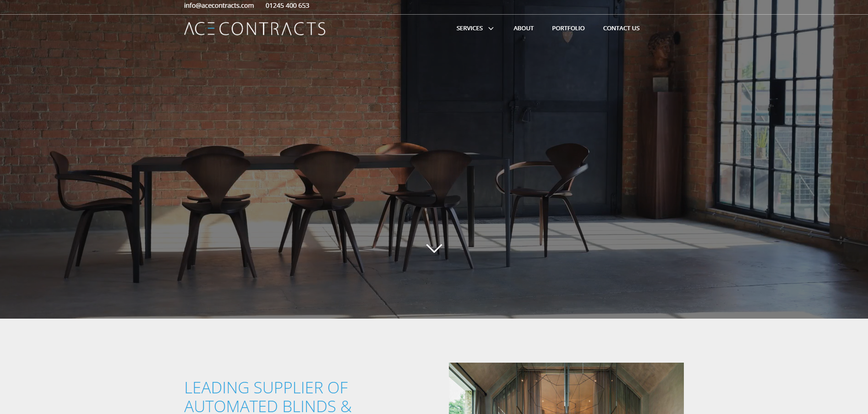Click the phone number 01245 400 653
This screenshot has height=414, width=868.
287,6
